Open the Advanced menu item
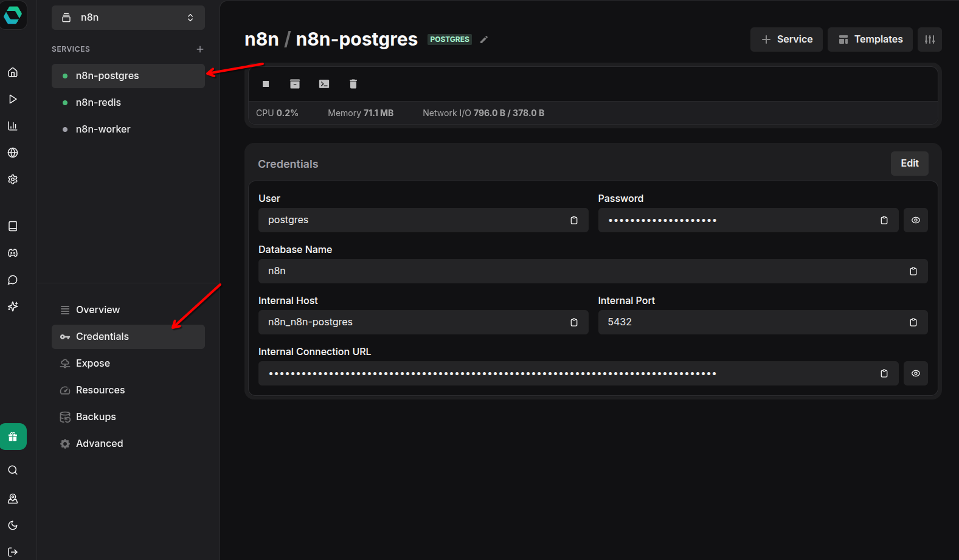Image resolution: width=959 pixels, height=560 pixels. pos(128,444)
